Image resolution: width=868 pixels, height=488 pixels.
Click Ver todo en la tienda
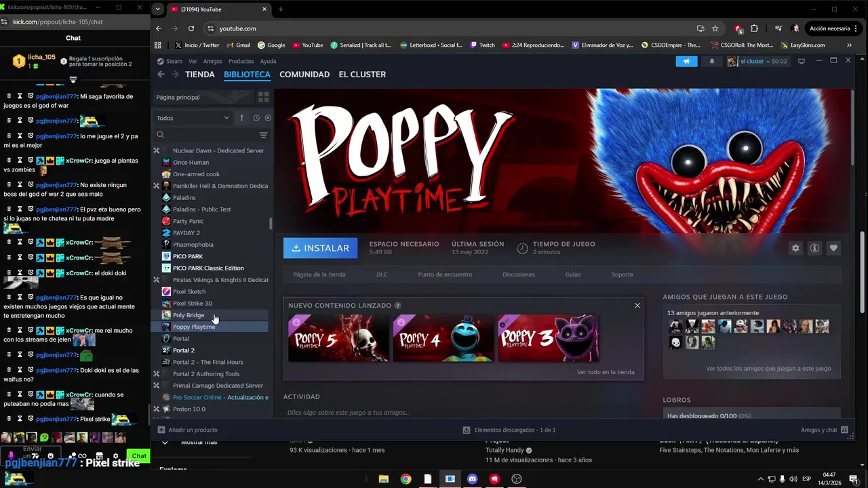click(x=606, y=372)
